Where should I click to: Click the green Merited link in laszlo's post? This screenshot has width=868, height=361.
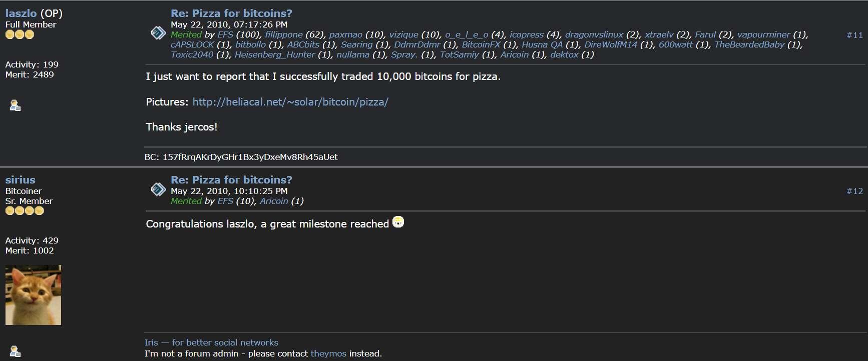pyautogui.click(x=186, y=34)
